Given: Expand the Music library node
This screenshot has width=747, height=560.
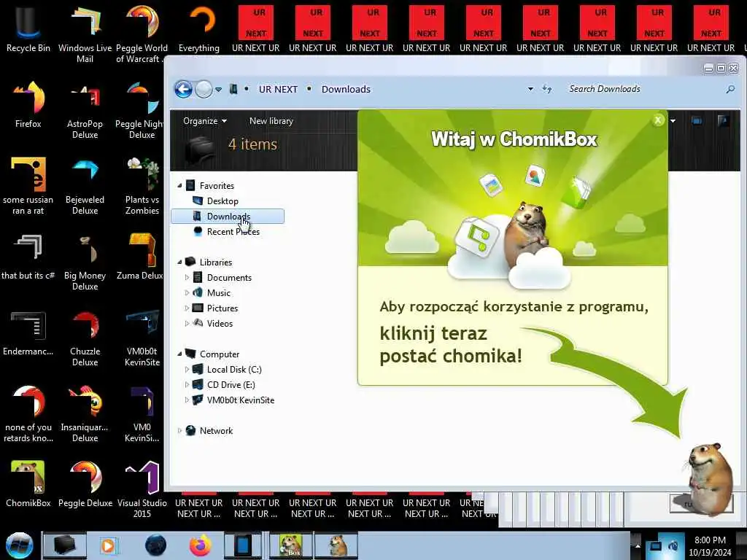Looking at the screenshot, I should pos(187,293).
